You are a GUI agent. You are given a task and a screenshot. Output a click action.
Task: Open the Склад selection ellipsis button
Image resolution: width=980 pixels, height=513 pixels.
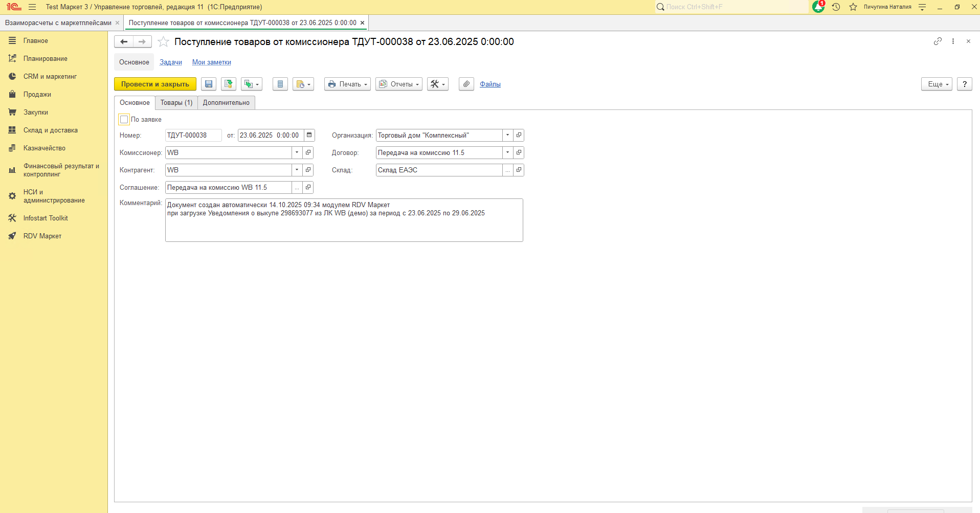(507, 170)
